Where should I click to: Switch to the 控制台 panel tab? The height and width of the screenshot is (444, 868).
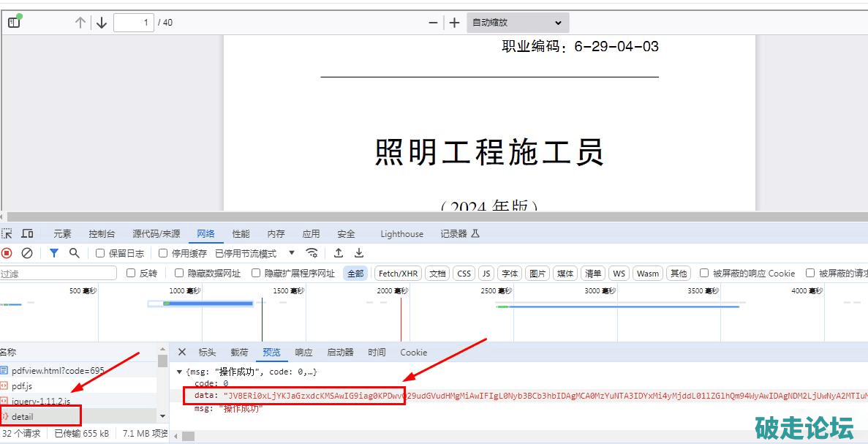coord(102,234)
